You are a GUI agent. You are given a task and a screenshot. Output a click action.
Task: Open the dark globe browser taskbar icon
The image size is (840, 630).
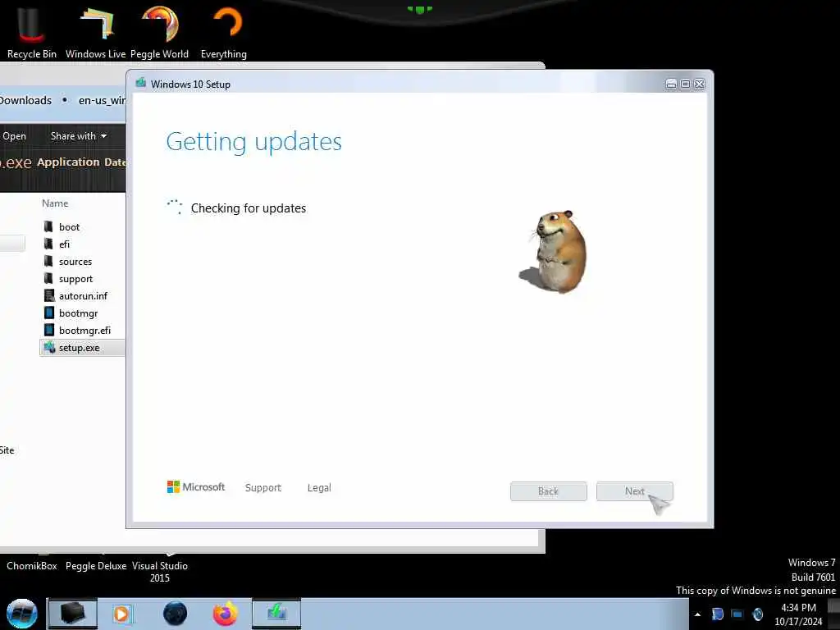point(175,614)
